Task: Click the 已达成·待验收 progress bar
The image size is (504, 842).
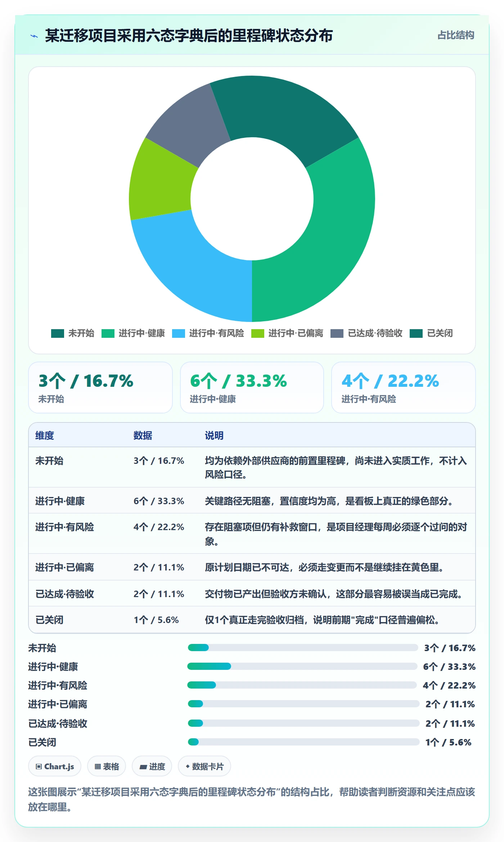Action: click(304, 723)
